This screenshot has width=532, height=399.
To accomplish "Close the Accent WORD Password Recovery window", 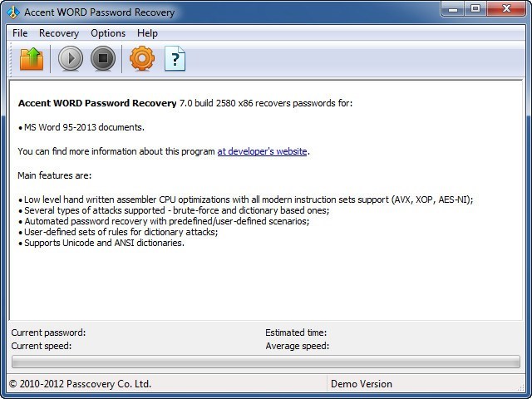I will [x=506, y=9].
